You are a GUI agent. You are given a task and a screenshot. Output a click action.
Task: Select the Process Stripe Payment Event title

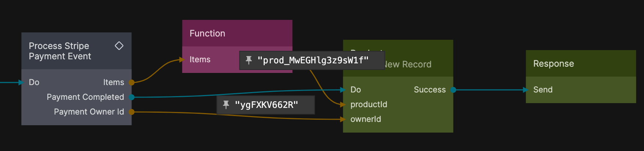point(60,51)
